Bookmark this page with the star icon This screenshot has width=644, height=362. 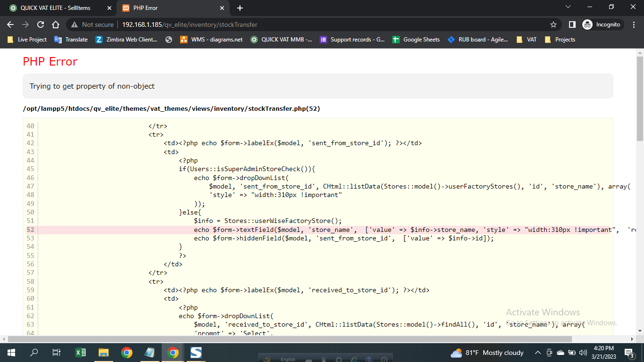click(553, 25)
